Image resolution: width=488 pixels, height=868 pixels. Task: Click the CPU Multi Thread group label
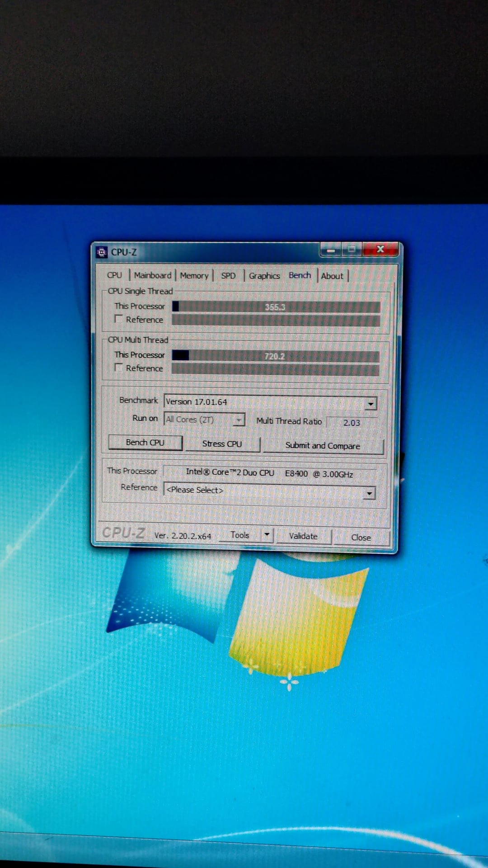click(x=138, y=340)
